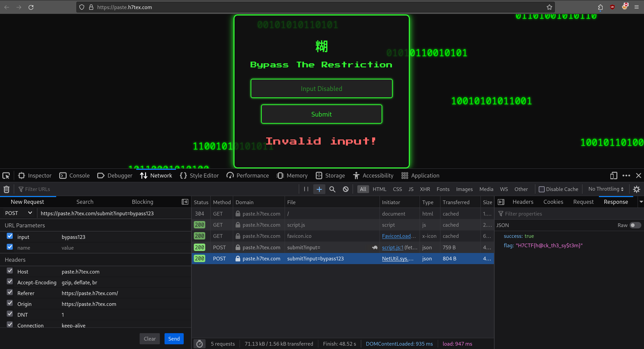Image resolution: width=644 pixels, height=349 pixels.
Task: Open the Headers tab in details panel
Action: click(523, 202)
